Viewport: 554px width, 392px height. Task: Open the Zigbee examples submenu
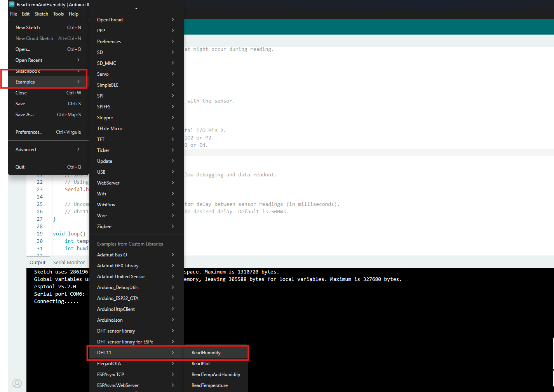[136, 226]
